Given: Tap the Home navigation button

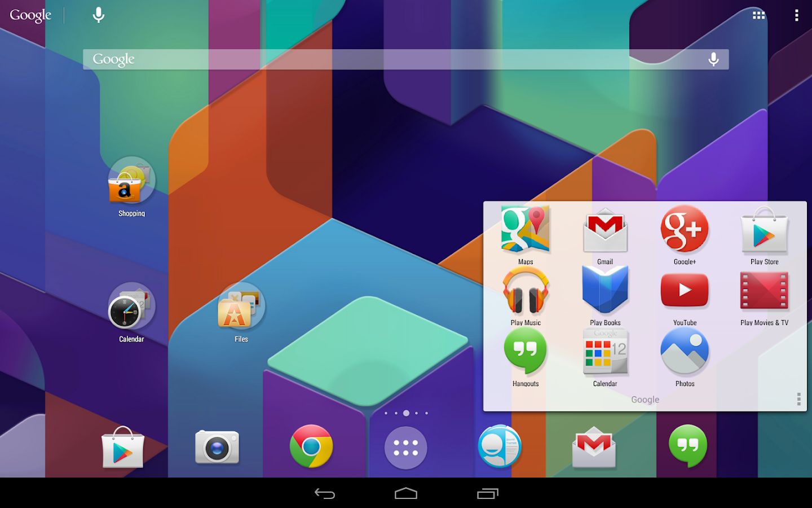Looking at the screenshot, I should pos(406,494).
